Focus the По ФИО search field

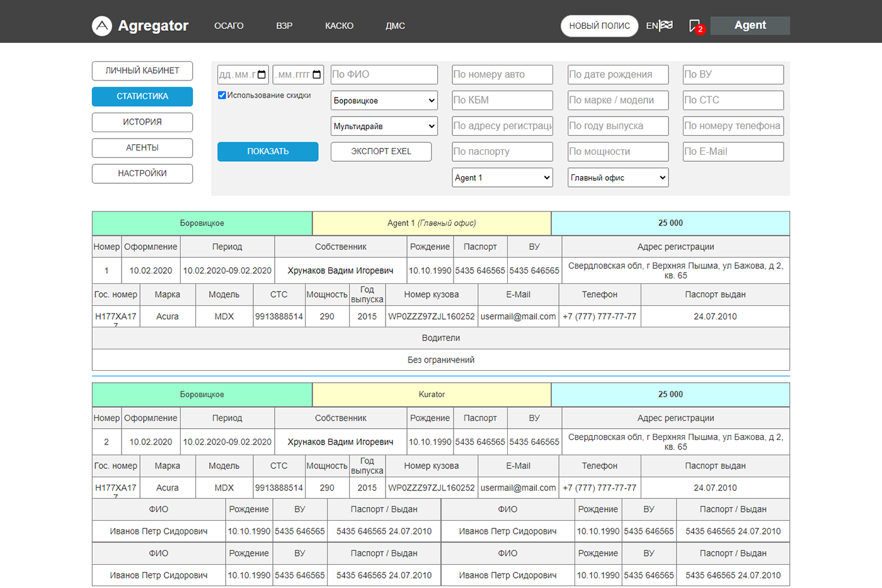pyautogui.click(x=384, y=75)
